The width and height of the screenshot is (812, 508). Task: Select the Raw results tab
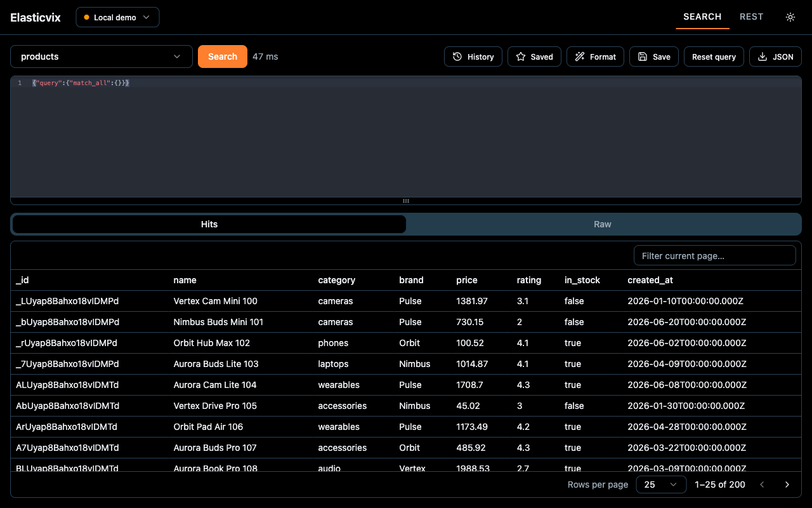[603, 224]
